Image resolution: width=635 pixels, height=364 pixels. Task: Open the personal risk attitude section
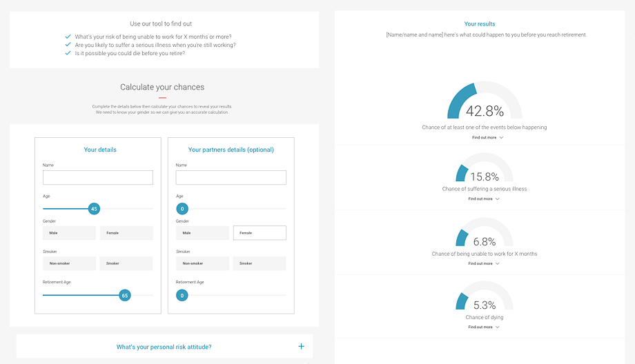[164, 346]
